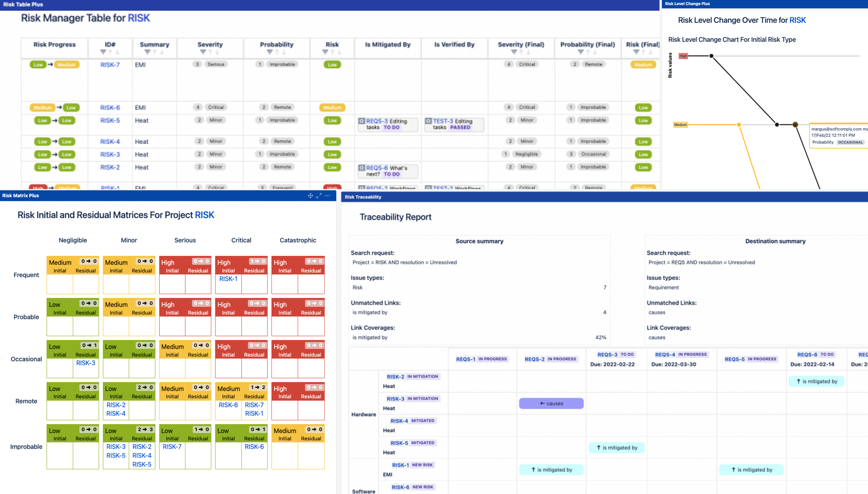Click the 'is mitigated by' badge under REQS-3
The height and width of the screenshot is (494, 868).
616,448
